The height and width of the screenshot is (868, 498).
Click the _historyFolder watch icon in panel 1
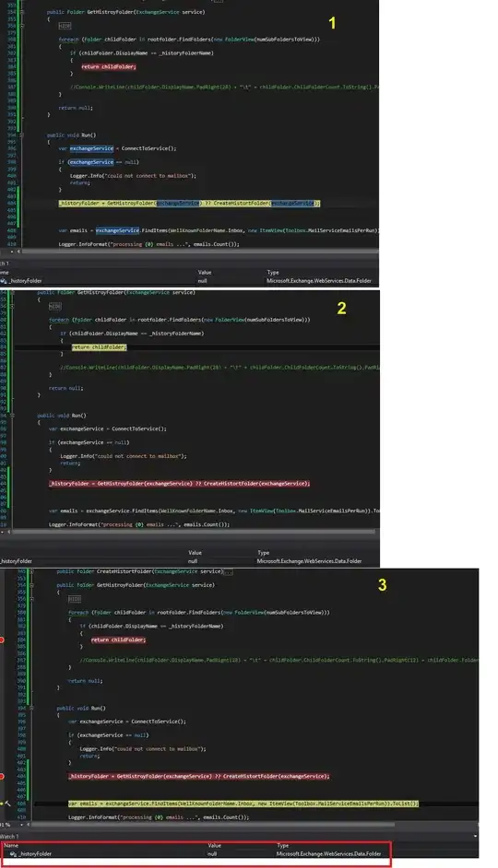coord(4,281)
